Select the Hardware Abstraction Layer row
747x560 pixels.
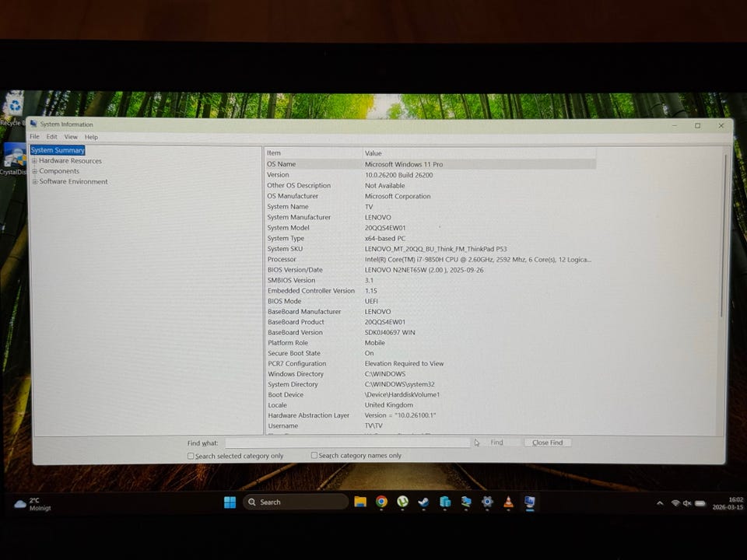(x=430, y=415)
